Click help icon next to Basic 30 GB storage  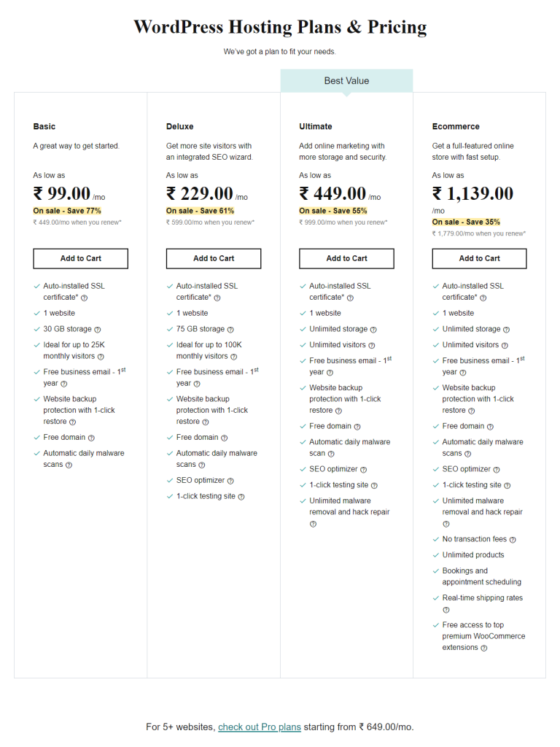98,330
